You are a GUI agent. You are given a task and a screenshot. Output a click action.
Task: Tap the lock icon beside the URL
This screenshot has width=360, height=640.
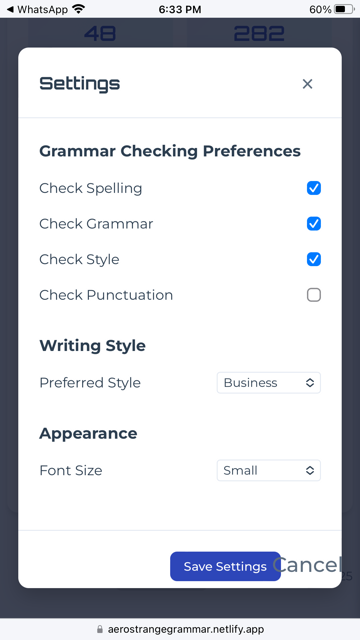100,629
